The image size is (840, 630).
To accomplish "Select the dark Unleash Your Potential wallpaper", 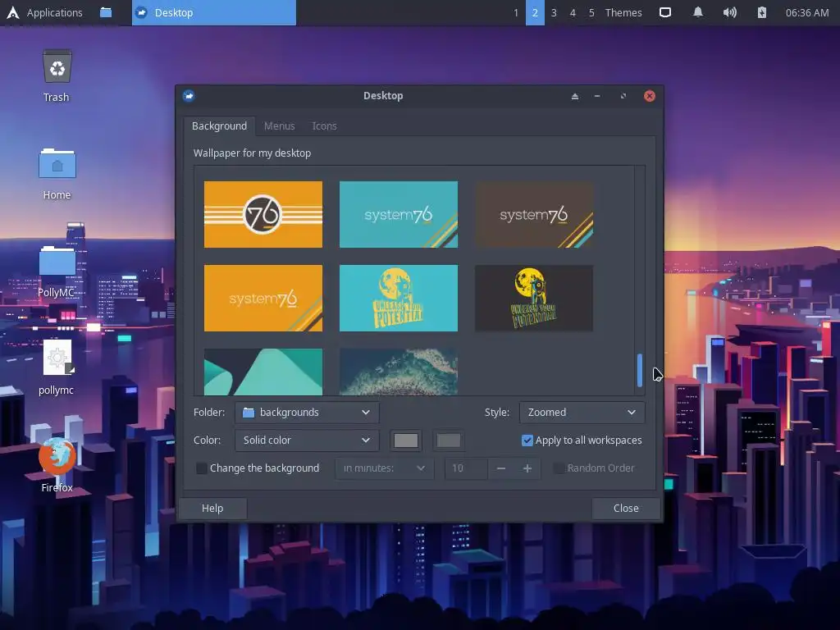I will pyautogui.click(x=533, y=298).
